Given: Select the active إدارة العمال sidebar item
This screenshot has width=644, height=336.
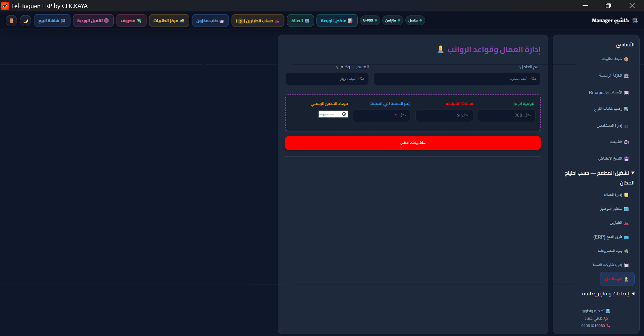Looking at the screenshot, I should click(x=617, y=279).
